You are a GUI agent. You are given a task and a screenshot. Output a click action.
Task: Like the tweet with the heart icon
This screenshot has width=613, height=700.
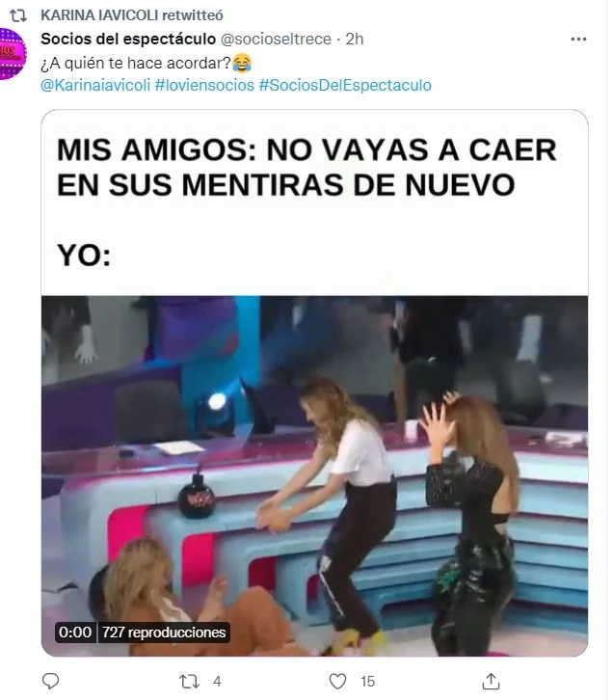pos(337,682)
